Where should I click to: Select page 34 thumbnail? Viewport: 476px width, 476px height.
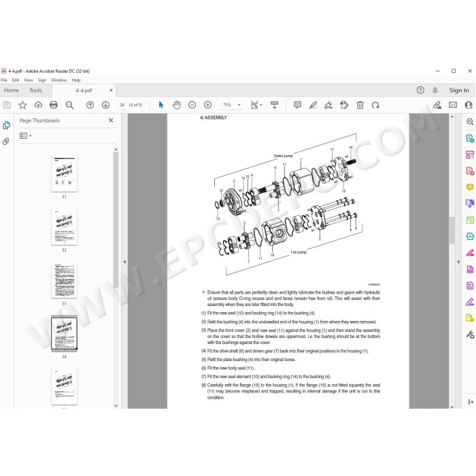click(x=64, y=333)
